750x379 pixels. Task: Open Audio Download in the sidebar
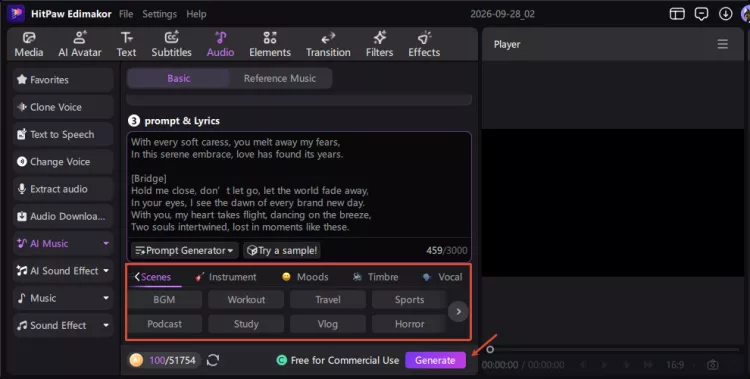click(x=63, y=216)
